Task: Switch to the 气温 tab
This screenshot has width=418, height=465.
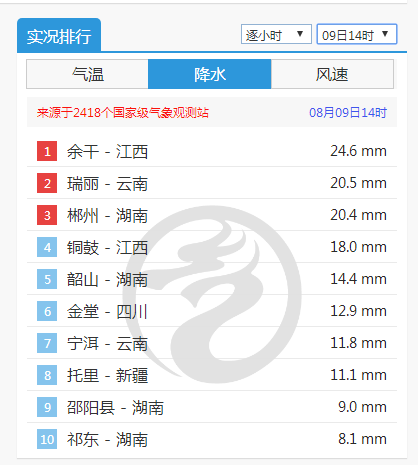Action: click(x=88, y=74)
